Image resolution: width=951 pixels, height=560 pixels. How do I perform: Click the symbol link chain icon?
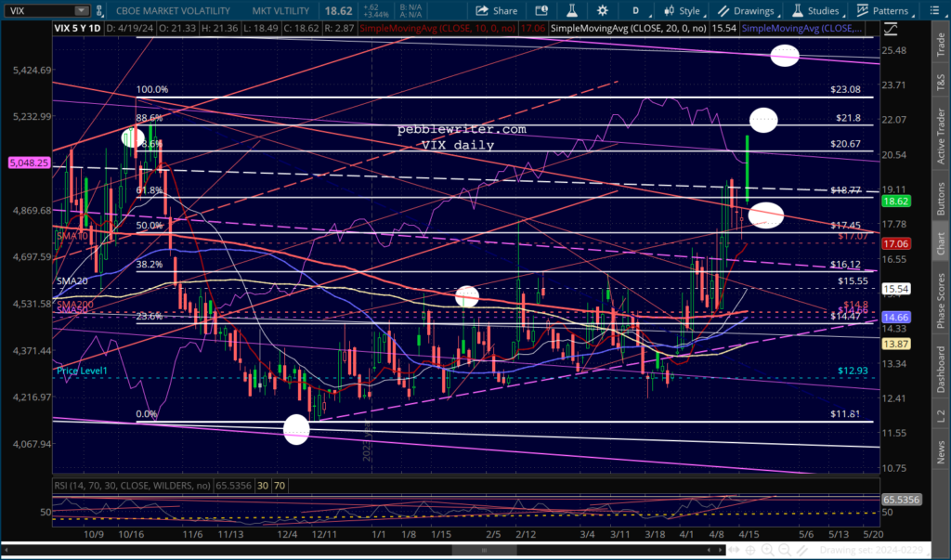99,11
